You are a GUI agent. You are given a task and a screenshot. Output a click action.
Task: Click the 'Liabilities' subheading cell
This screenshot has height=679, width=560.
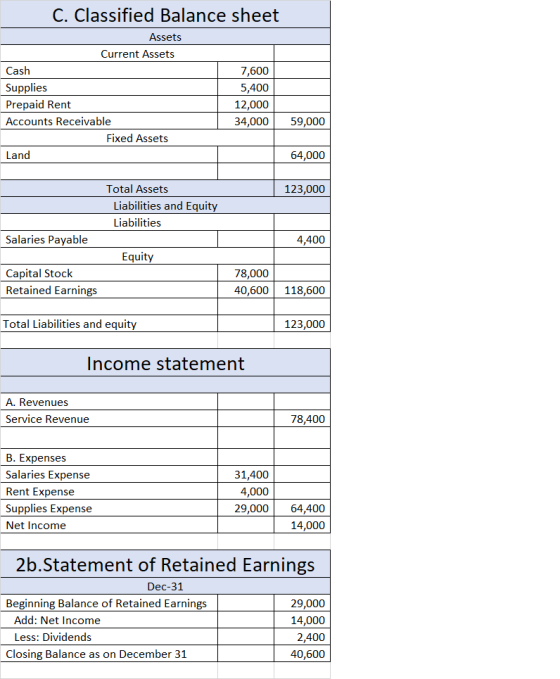pyautogui.click(x=137, y=223)
